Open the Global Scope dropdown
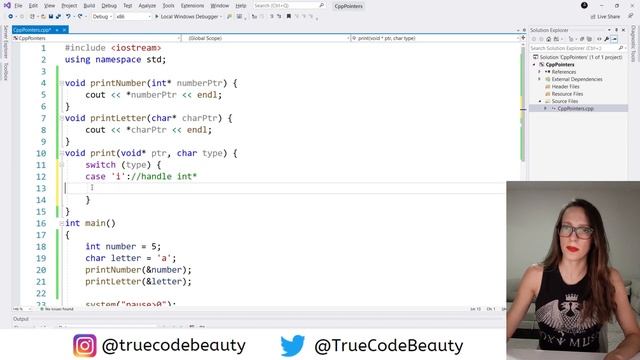The width and height of the screenshot is (640, 360). click(267, 38)
